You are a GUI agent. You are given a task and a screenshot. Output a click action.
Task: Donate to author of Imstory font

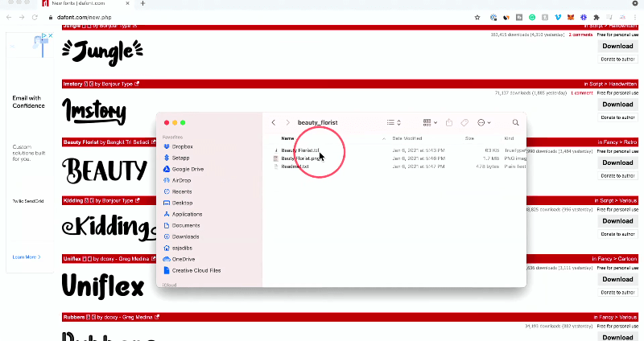[617, 117]
